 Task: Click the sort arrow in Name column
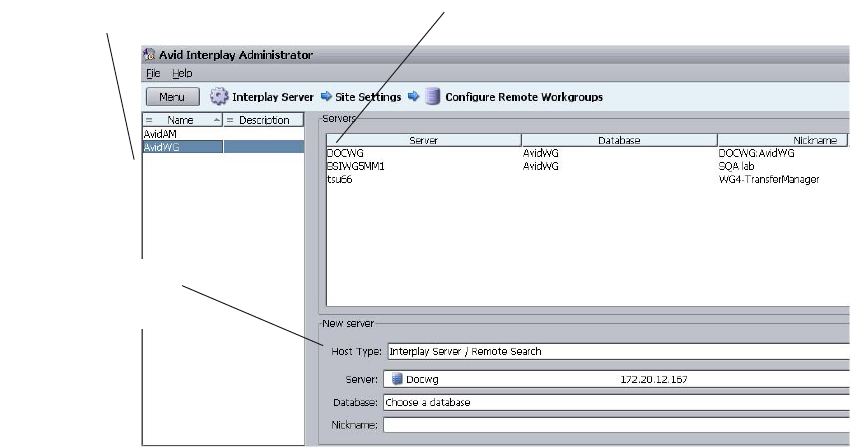coord(217,120)
